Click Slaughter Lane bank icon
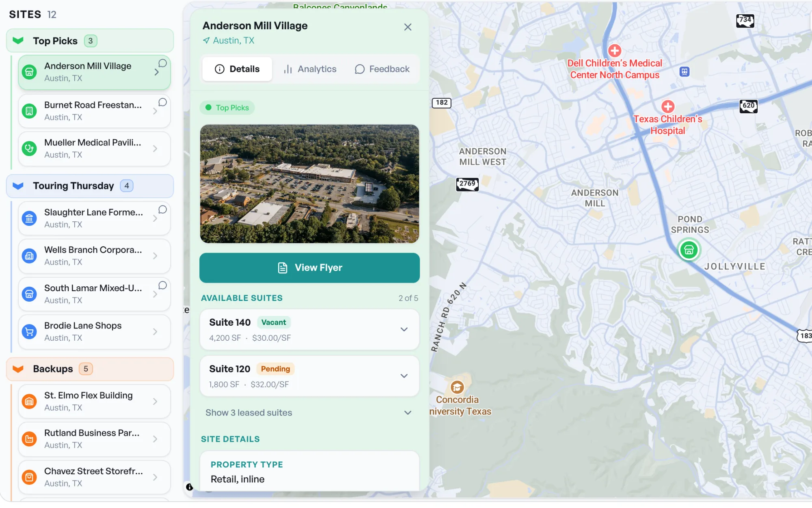812x508 pixels. [x=29, y=218]
